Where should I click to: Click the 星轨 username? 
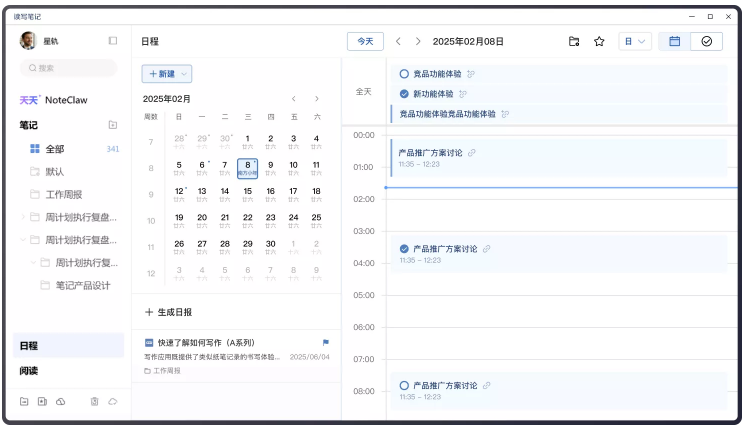click(x=50, y=41)
